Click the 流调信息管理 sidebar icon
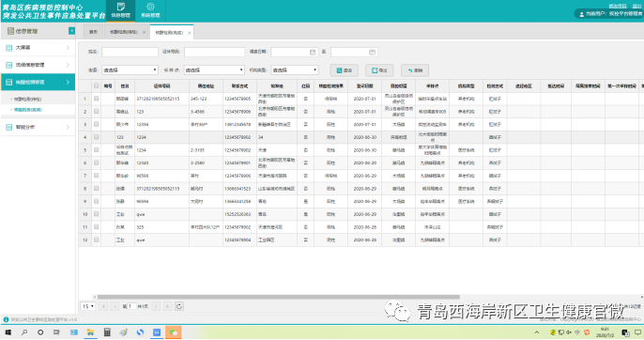This screenshot has height=340, width=644. (9, 65)
